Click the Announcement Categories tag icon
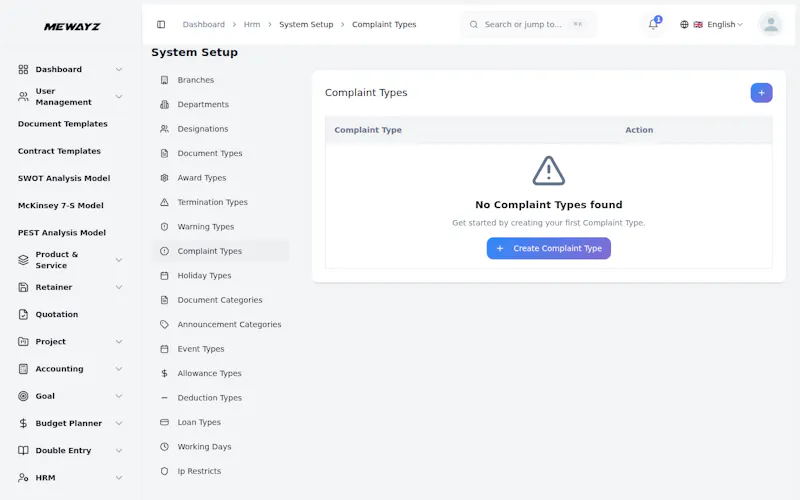 [164, 324]
